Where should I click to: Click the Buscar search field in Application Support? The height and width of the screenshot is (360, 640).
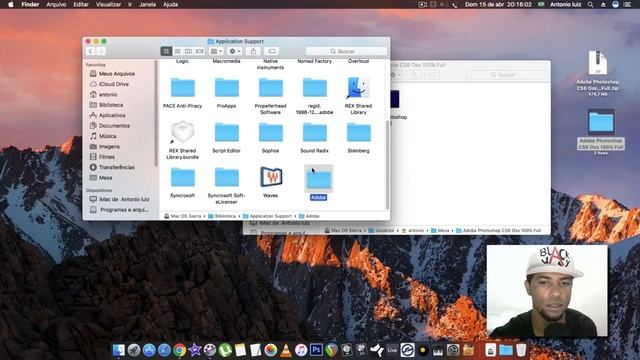click(x=346, y=51)
